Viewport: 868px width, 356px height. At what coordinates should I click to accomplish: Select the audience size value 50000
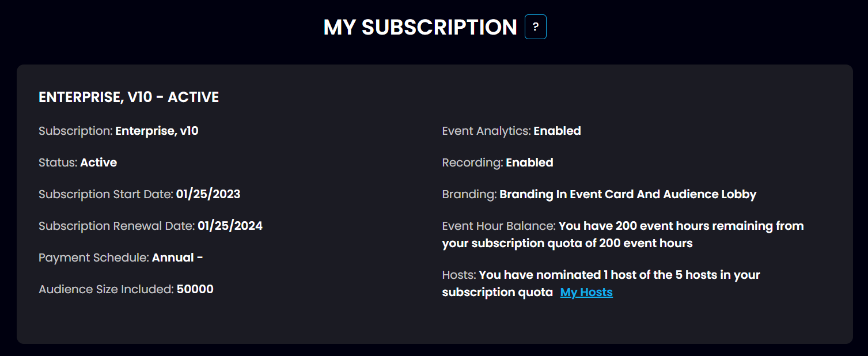(195, 289)
